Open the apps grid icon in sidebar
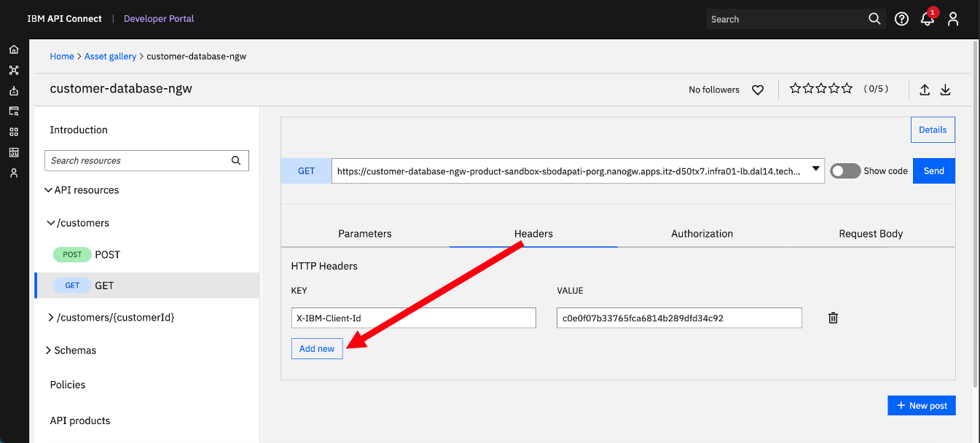The width and height of the screenshot is (980, 443). [14, 132]
